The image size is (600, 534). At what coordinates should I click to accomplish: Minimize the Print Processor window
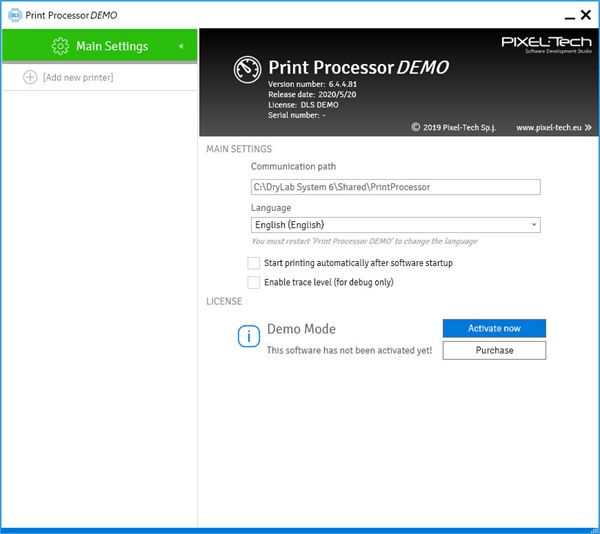570,16
